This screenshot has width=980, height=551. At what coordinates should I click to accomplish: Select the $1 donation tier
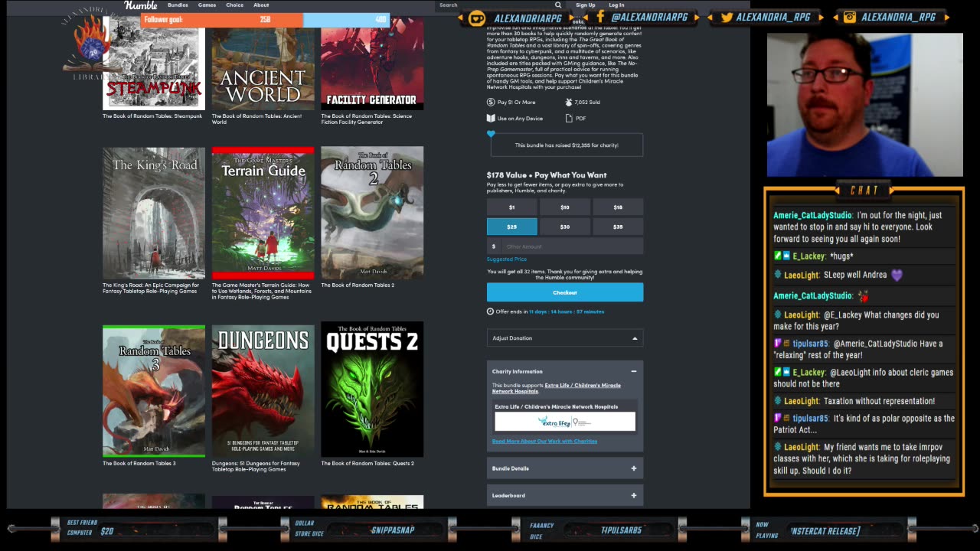[x=511, y=207]
